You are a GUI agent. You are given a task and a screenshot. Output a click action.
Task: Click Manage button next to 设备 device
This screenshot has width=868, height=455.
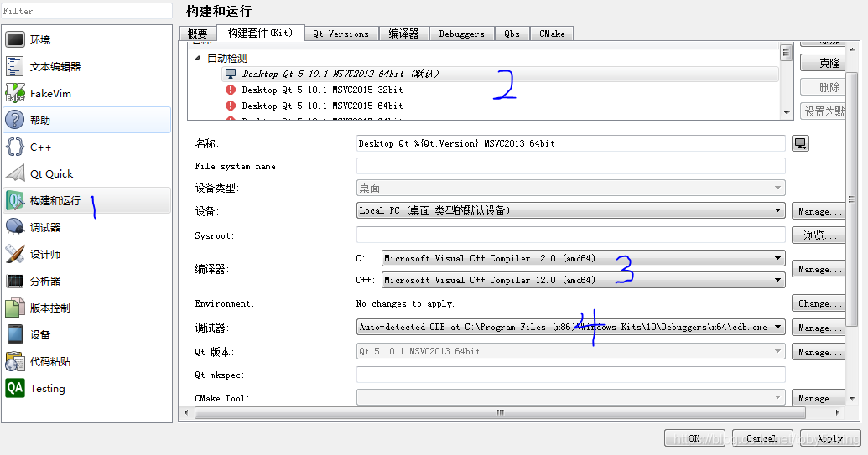[x=819, y=211]
